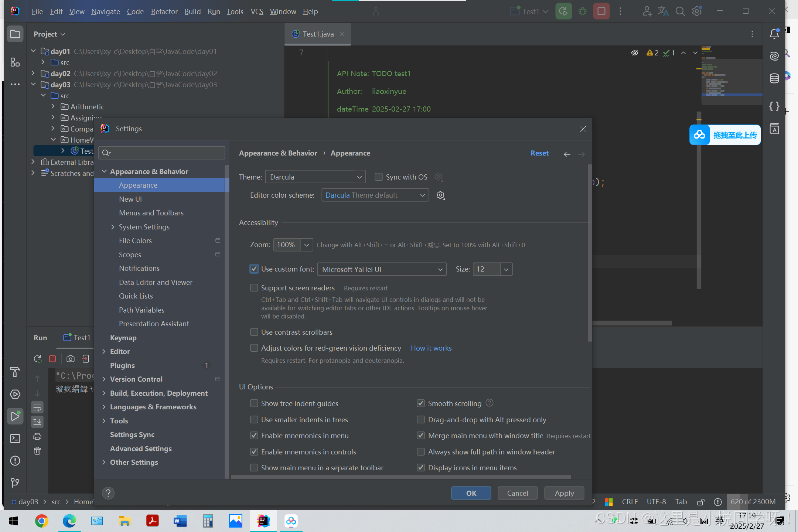Open the Terminal tool window

15,439
